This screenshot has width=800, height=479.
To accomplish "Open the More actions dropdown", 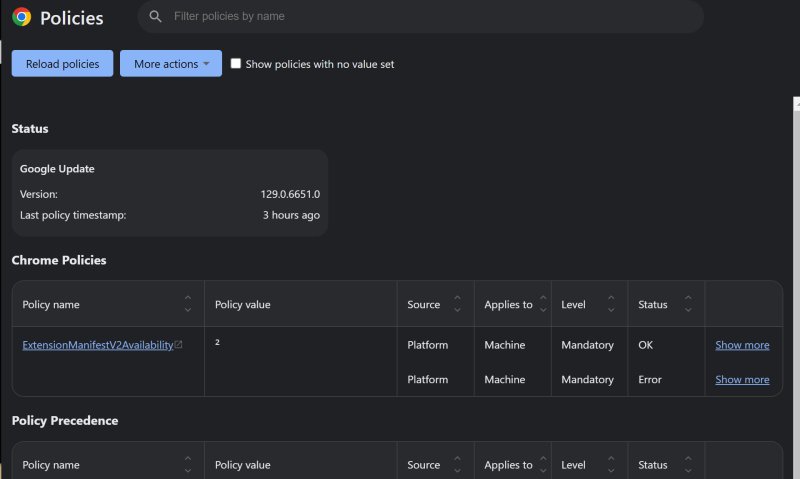I will 171,64.
